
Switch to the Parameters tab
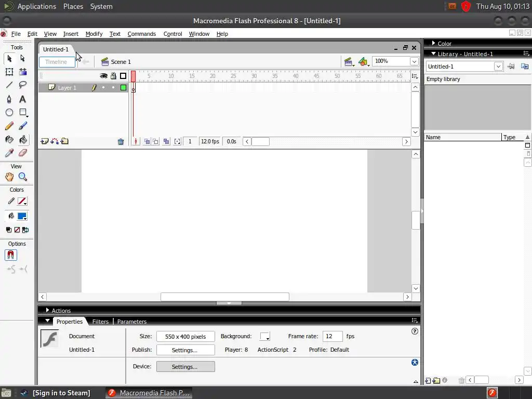click(x=132, y=321)
